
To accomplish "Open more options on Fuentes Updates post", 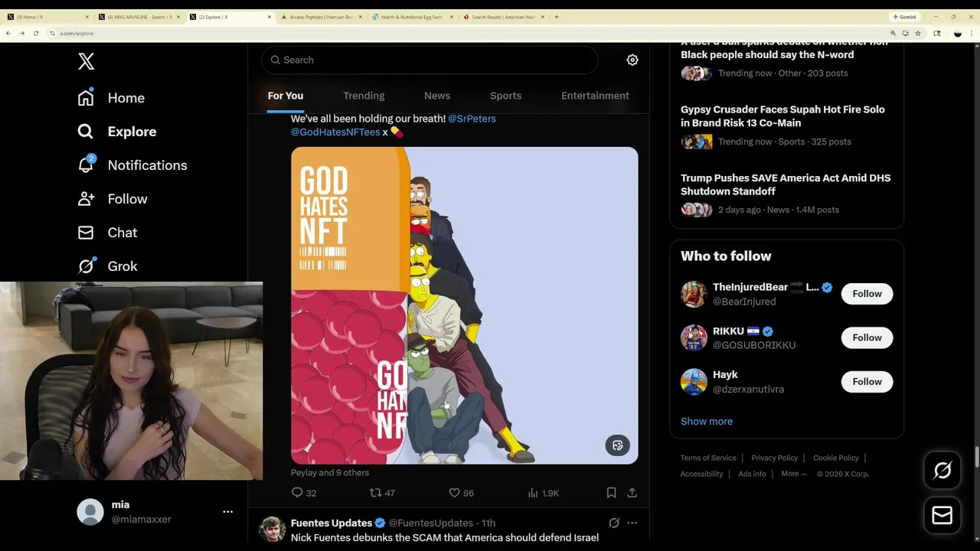I will point(632,523).
